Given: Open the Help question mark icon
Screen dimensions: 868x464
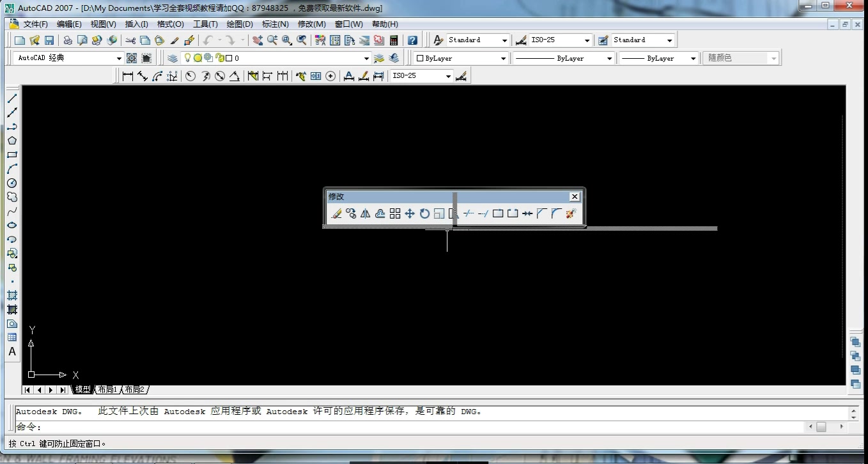Looking at the screenshot, I should (x=413, y=40).
